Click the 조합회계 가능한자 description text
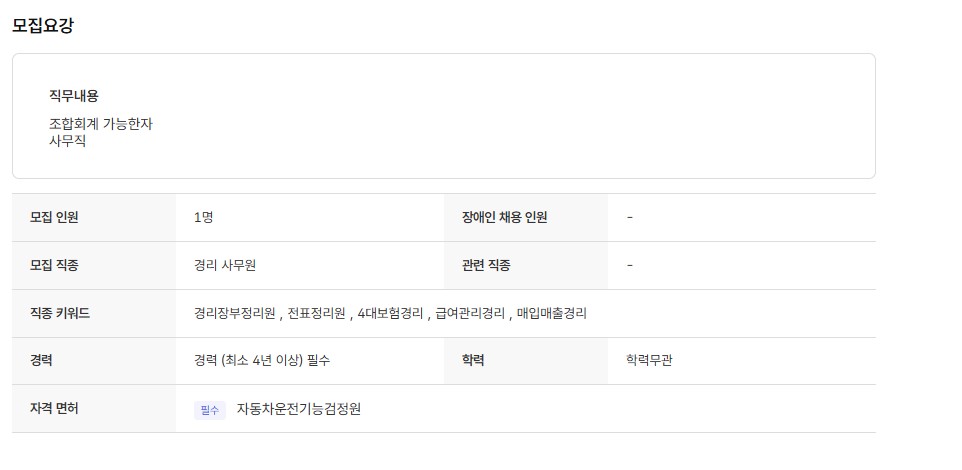 point(101,124)
